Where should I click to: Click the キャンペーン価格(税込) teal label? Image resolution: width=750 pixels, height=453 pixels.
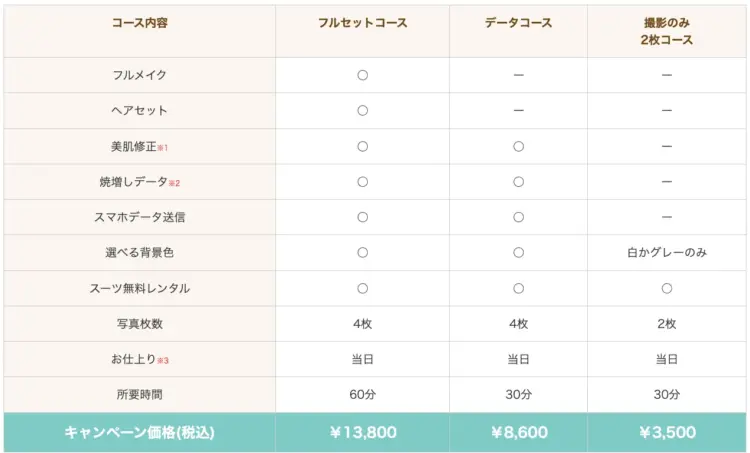click(139, 433)
